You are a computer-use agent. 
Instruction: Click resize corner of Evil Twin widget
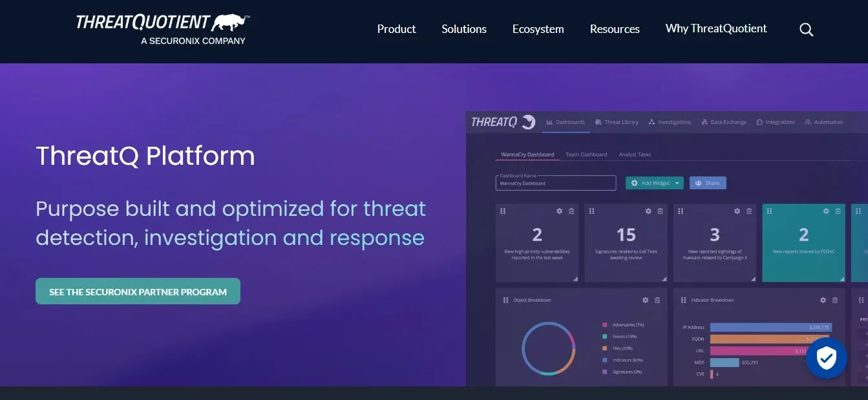[664, 279]
